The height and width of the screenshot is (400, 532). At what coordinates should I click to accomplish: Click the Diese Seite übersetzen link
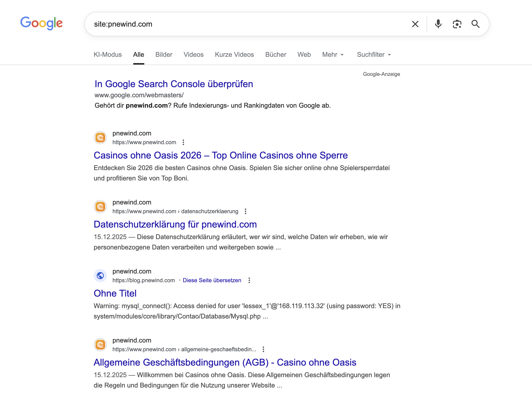coord(212,280)
